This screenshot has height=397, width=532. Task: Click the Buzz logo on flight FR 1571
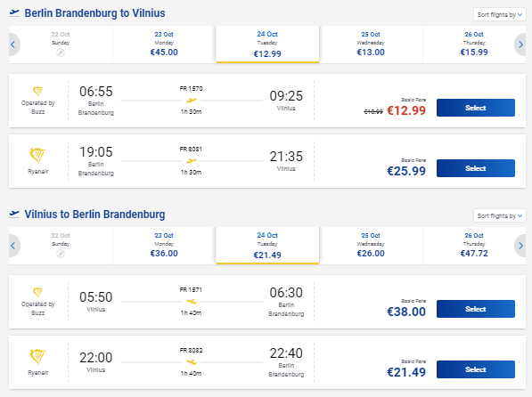click(38, 292)
